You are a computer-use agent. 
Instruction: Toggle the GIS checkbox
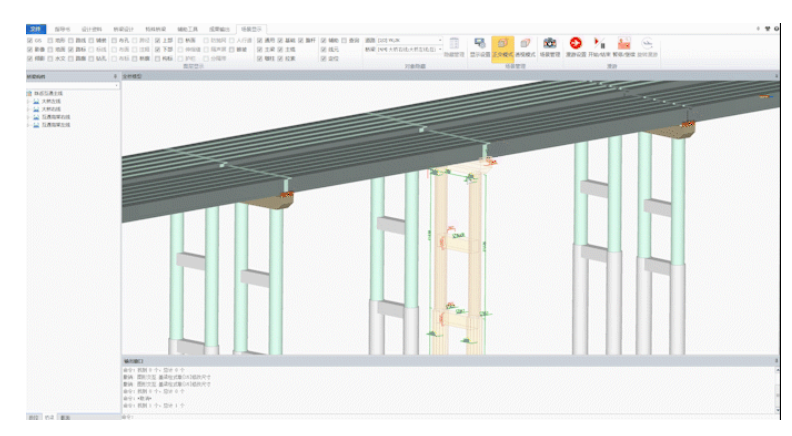pyautogui.click(x=30, y=40)
